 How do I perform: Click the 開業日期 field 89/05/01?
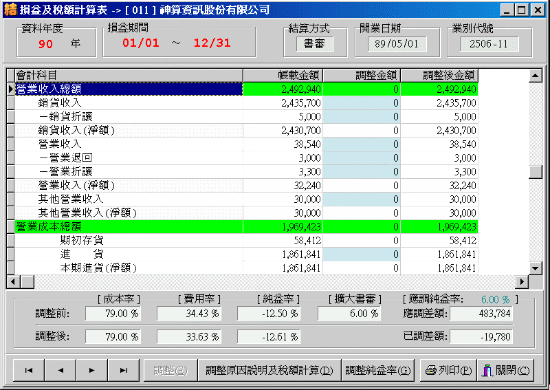point(397,44)
